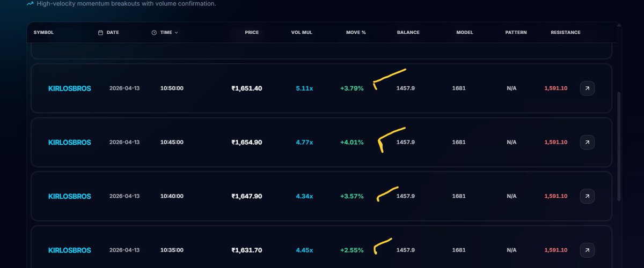This screenshot has width=644, height=268.
Task: Click balance 1457.9 in the 10:45:00 row
Action: (406, 143)
